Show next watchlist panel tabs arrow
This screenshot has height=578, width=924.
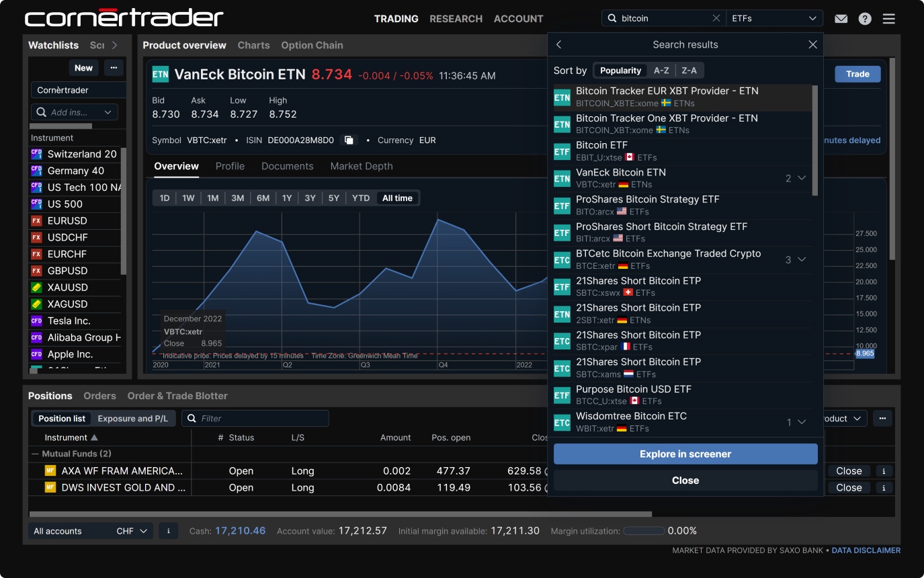pos(115,45)
